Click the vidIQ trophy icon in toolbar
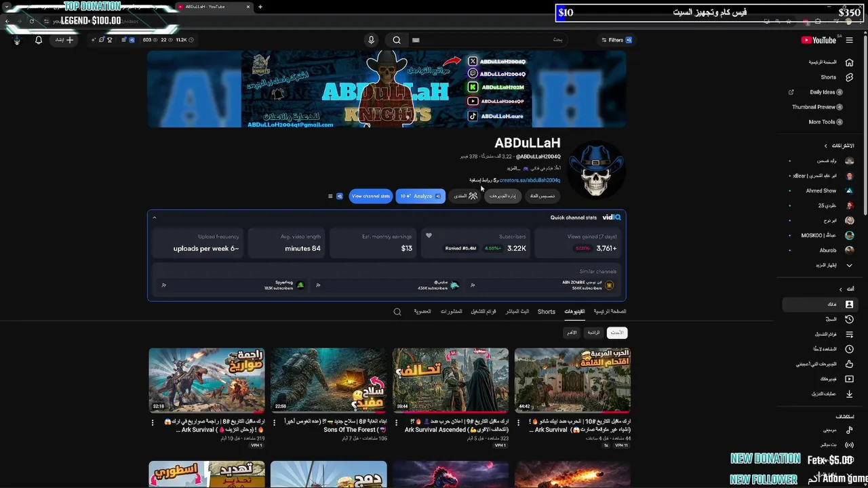868x488 pixels. tap(109, 40)
